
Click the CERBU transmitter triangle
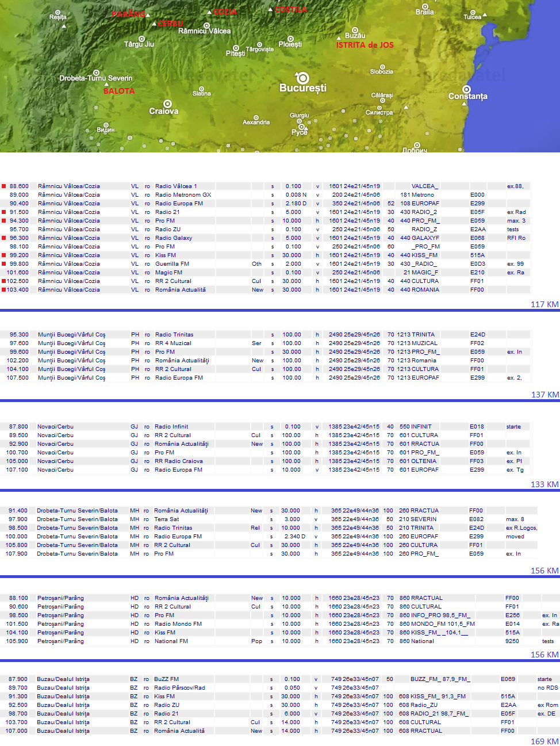154,24
